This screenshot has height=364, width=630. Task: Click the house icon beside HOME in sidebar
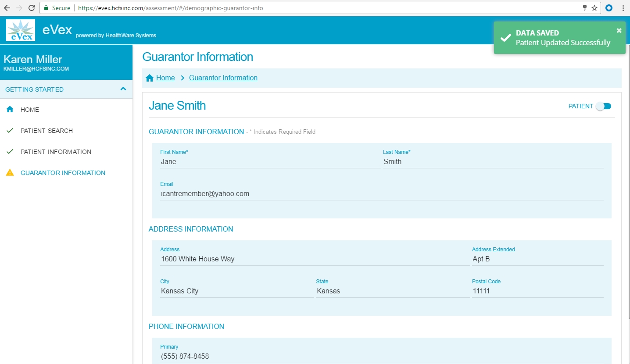click(10, 110)
